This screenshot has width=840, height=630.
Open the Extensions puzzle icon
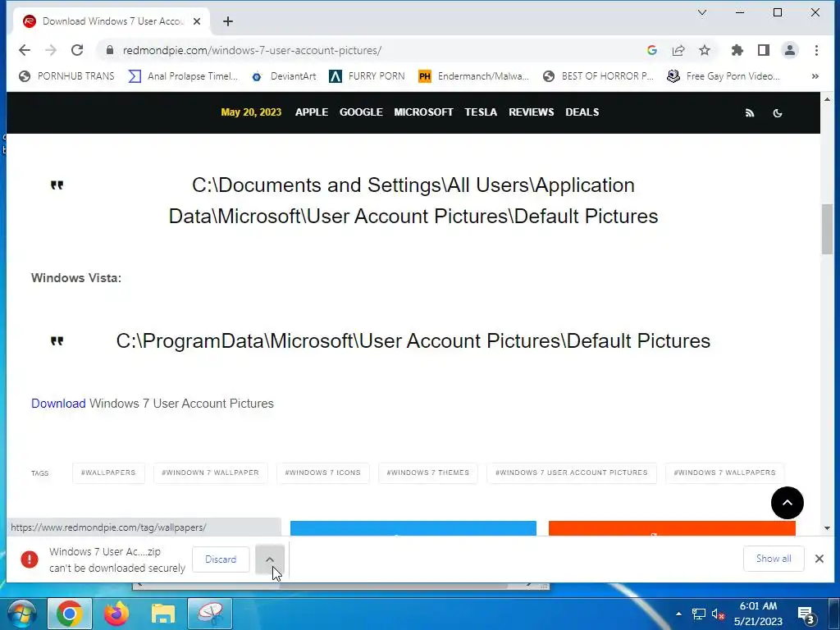pyautogui.click(x=737, y=50)
